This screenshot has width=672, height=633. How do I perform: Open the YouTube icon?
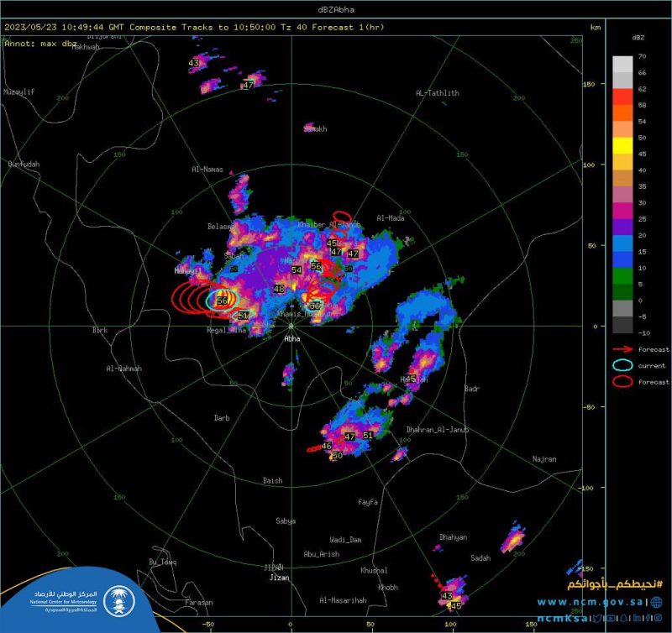[611, 618]
